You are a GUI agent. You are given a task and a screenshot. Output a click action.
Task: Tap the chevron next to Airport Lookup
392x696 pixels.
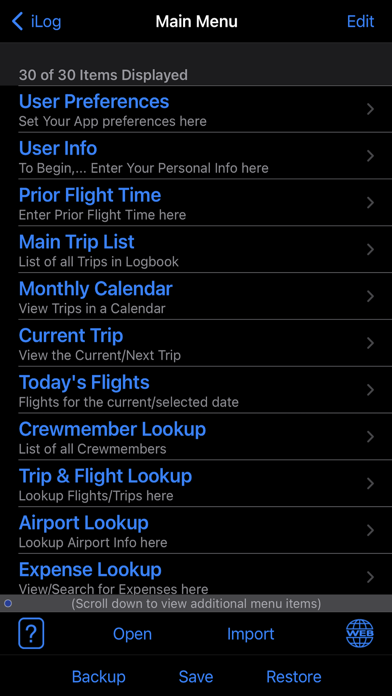[370, 530]
